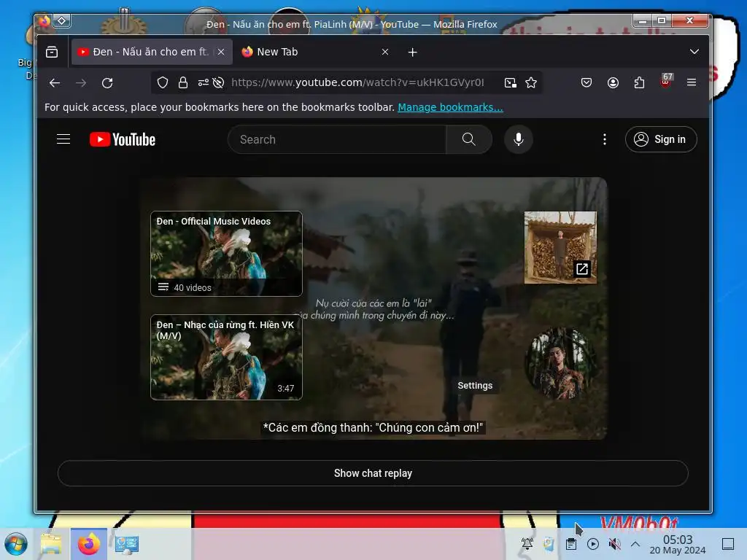Bookmark this page with the star

(531, 83)
